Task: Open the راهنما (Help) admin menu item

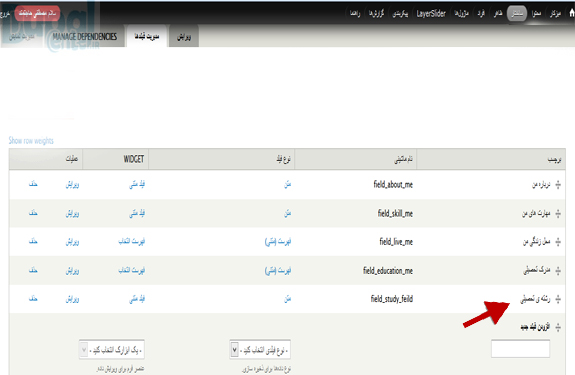Action: (x=355, y=14)
